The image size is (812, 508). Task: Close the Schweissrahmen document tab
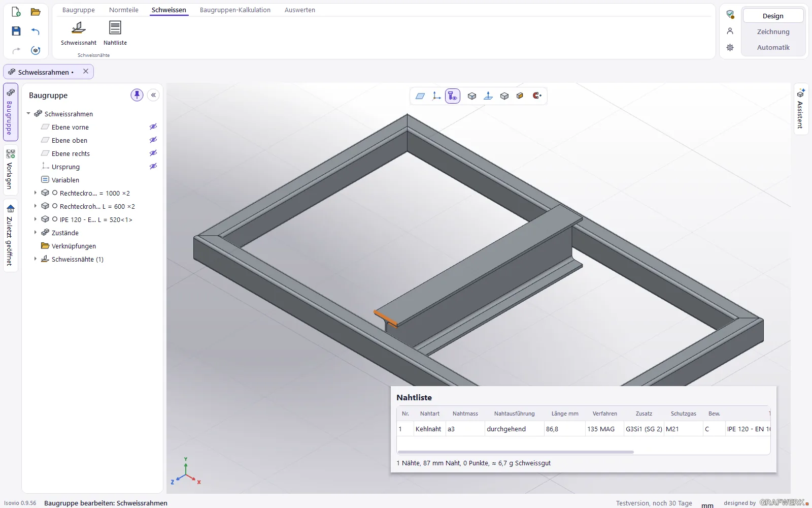click(86, 72)
